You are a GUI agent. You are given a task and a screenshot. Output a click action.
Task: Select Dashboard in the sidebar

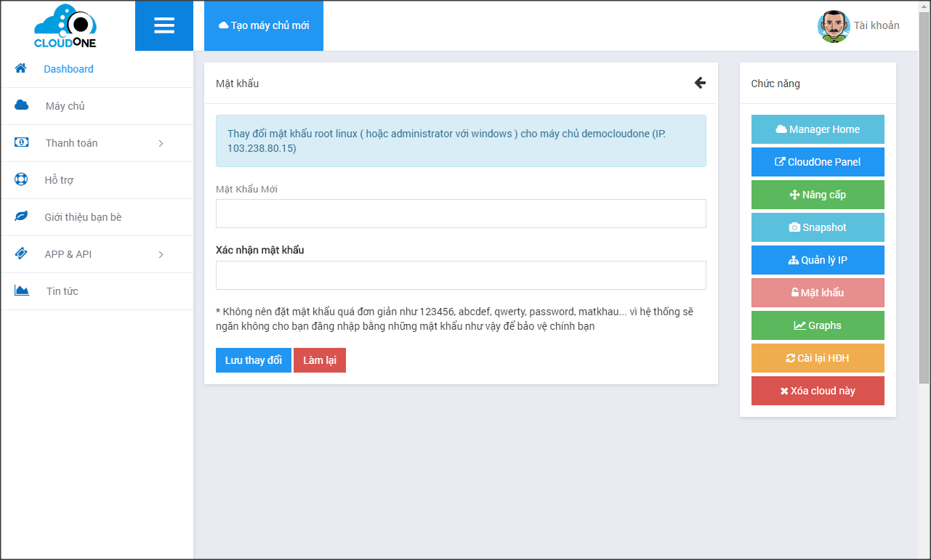click(68, 69)
